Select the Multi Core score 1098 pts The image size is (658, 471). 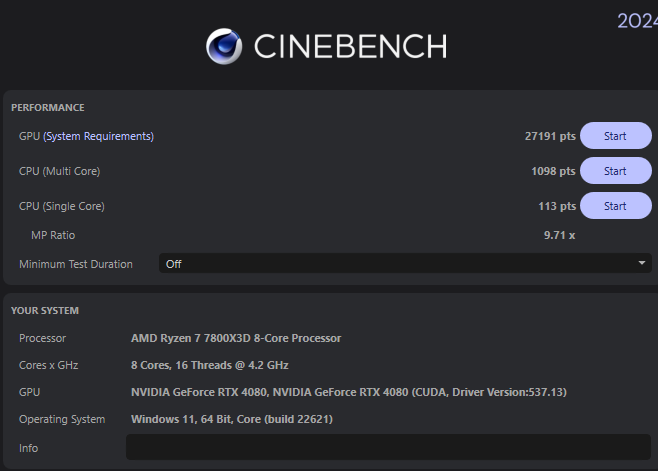[553, 171]
